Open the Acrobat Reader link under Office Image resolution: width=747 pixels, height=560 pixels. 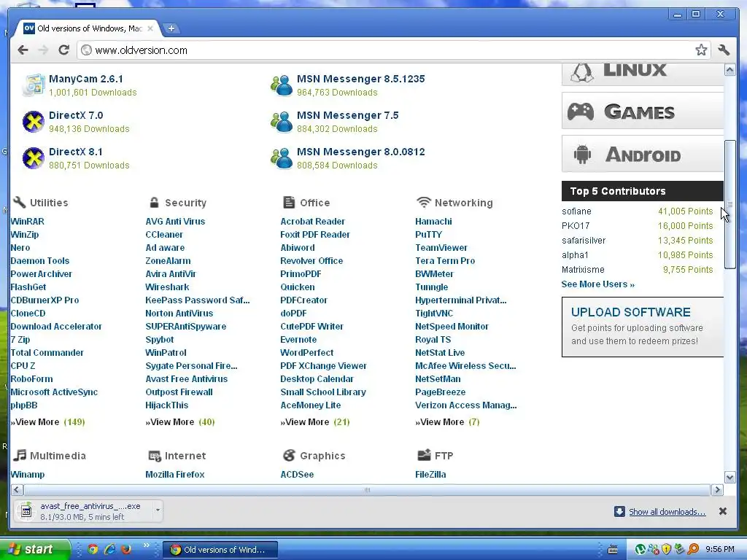point(312,222)
